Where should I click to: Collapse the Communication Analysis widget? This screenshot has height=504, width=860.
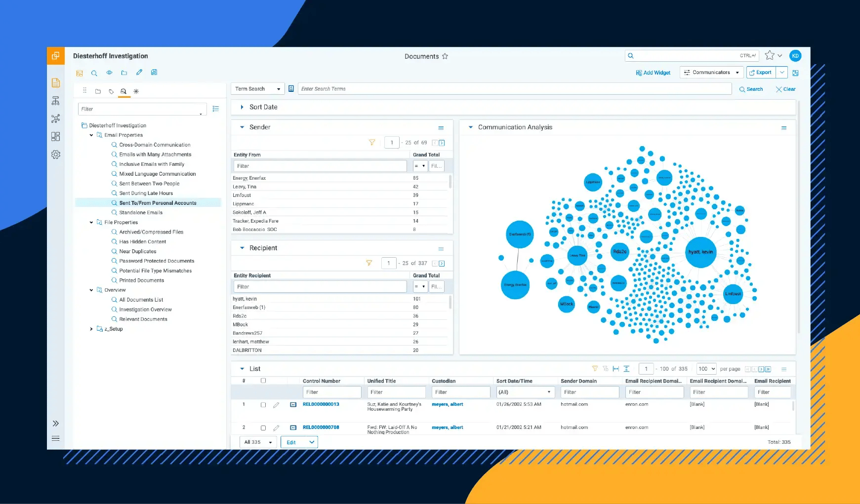pos(471,127)
